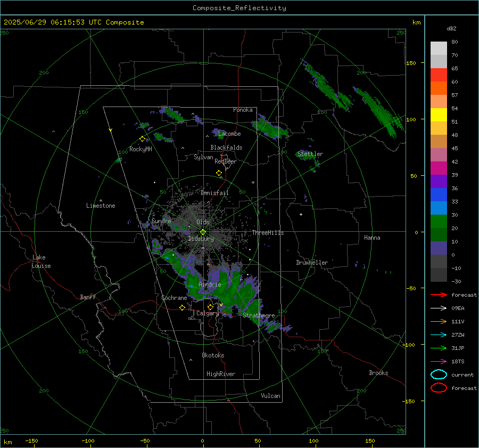Click the asterisk marker northeast of Innisfail
This screenshot has height=448, width=479.
[253, 183]
